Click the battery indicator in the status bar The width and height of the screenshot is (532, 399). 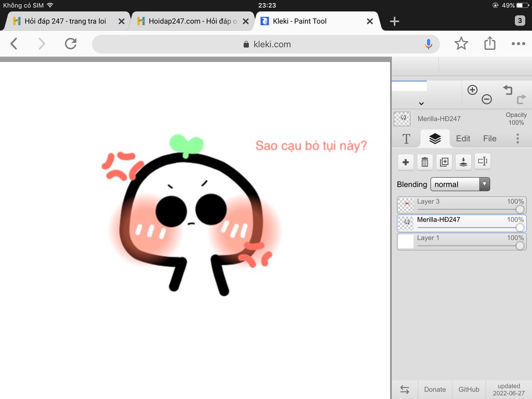tap(523, 5)
